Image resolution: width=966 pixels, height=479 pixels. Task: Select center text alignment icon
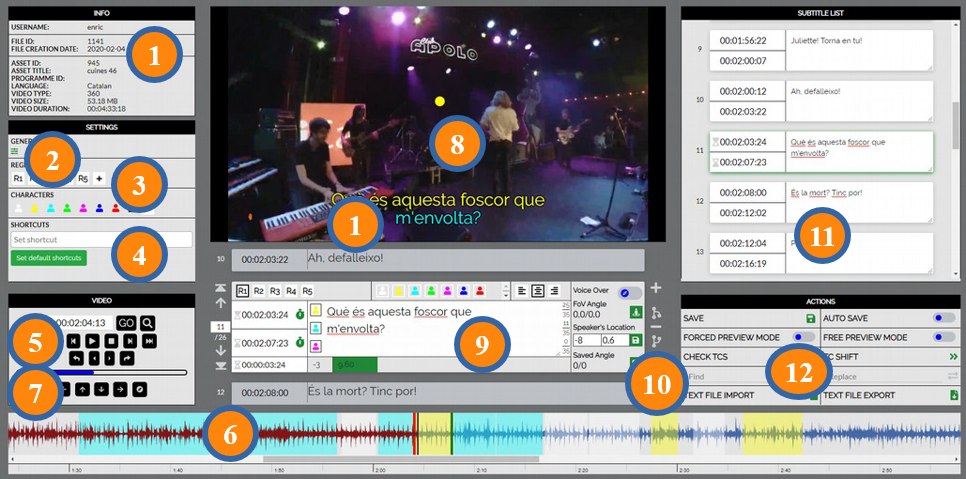536,291
